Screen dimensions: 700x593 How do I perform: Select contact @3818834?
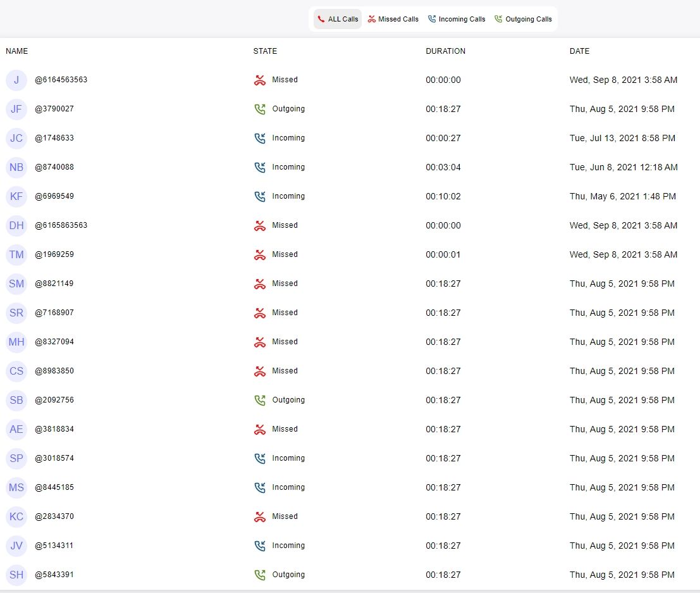(x=54, y=429)
